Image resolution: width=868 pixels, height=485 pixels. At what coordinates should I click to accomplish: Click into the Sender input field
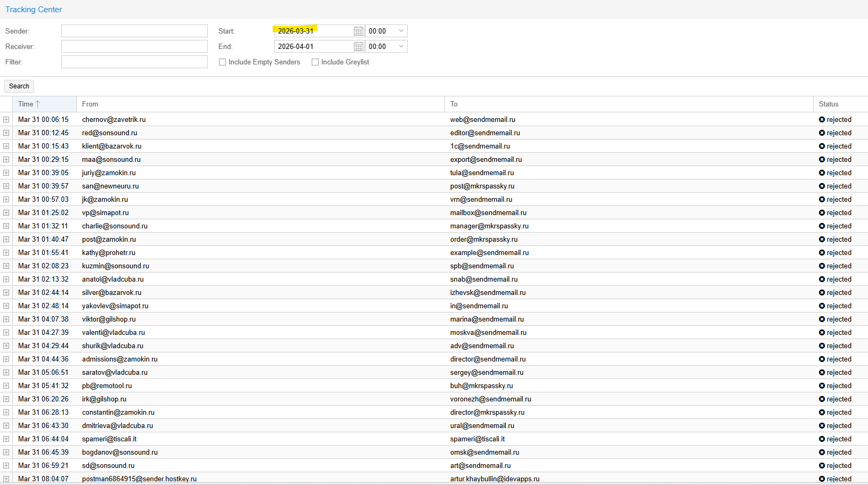pyautogui.click(x=134, y=31)
